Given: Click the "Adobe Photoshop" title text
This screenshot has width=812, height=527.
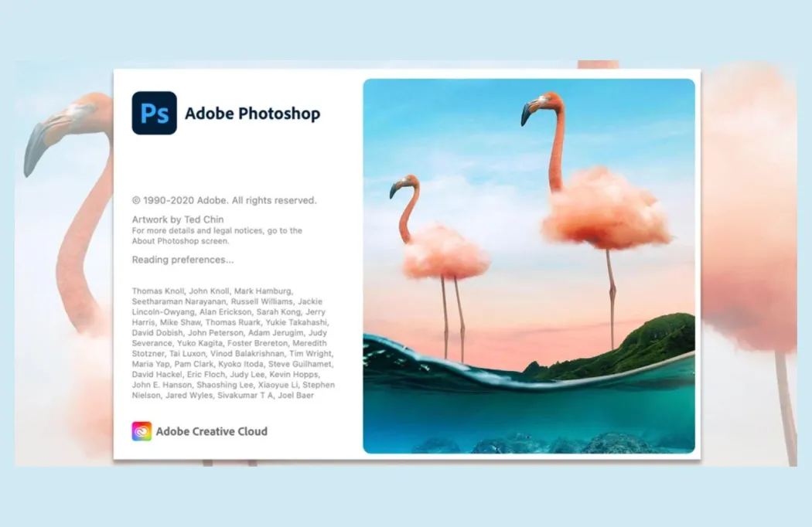Looking at the screenshot, I should (252, 114).
